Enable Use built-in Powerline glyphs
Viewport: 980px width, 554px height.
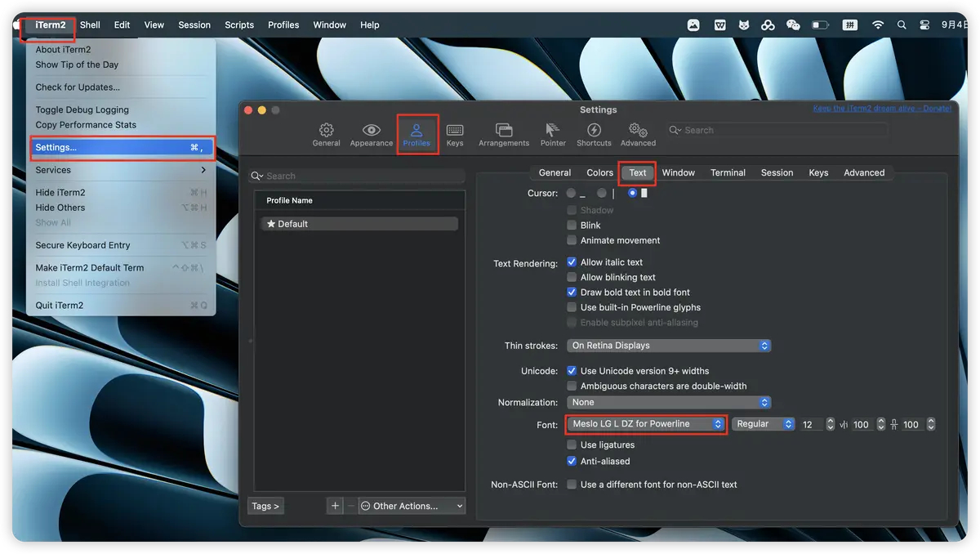(x=572, y=307)
